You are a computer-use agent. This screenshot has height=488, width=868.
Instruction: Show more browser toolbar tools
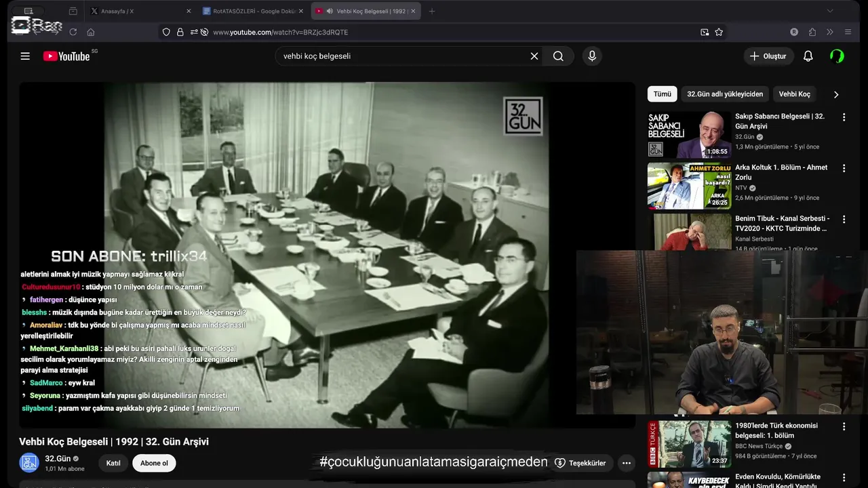829,32
